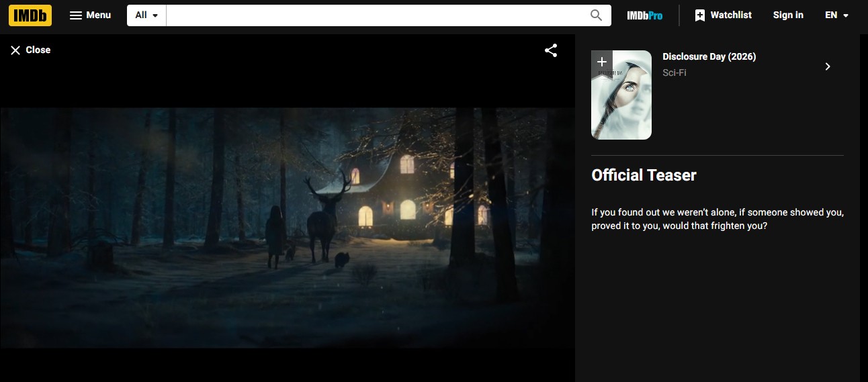Open the Disclosure Day (2026) title link
This screenshot has width=868, height=382.
[709, 57]
